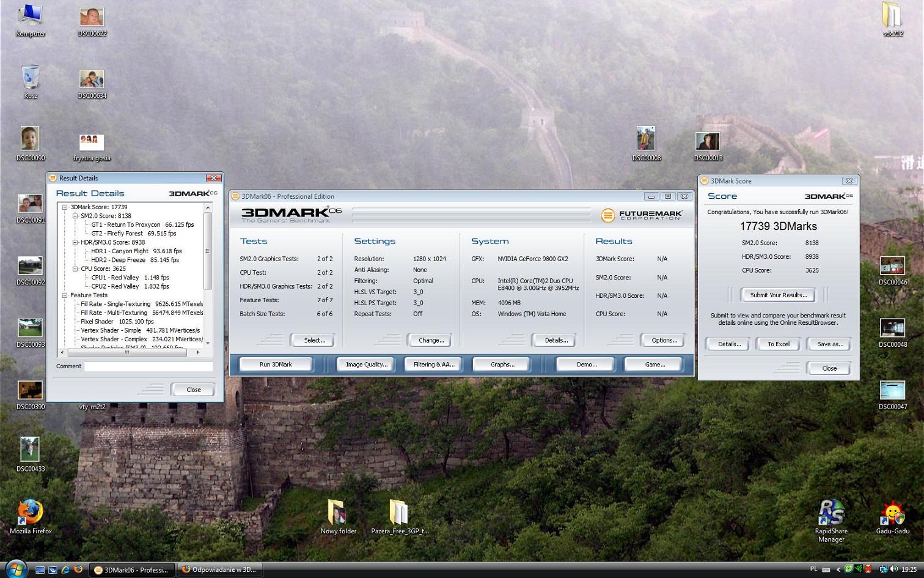Image resolution: width=924 pixels, height=578 pixels.
Task: Switch to 3DMark06 taskbar button
Action: point(132,569)
